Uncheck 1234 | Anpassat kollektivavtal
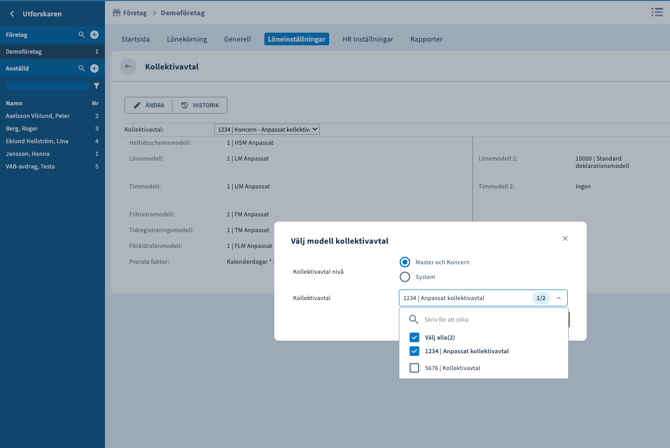 (x=414, y=351)
